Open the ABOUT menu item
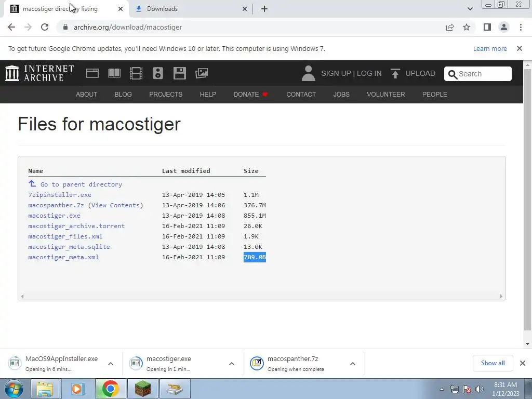532x399 pixels. click(x=87, y=95)
